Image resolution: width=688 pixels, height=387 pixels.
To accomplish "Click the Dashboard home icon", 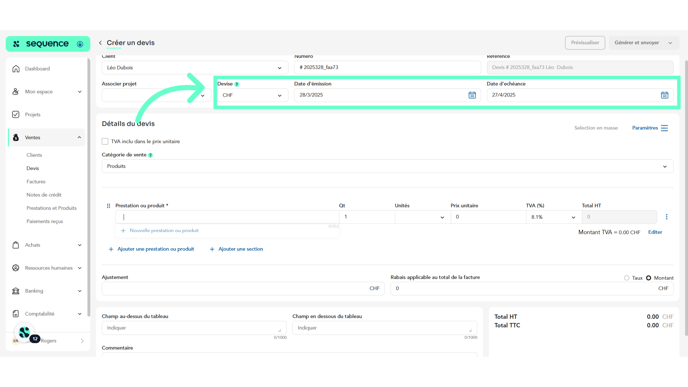I will pos(16,69).
